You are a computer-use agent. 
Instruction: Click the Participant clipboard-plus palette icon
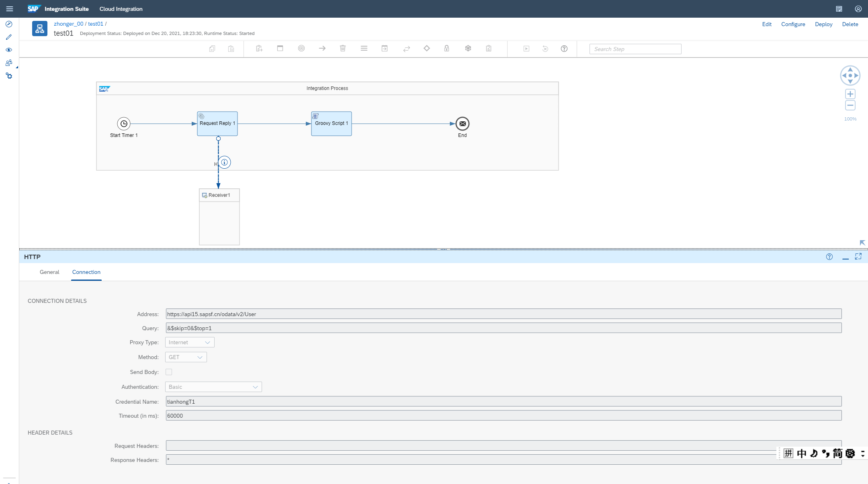pyautogui.click(x=259, y=49)
